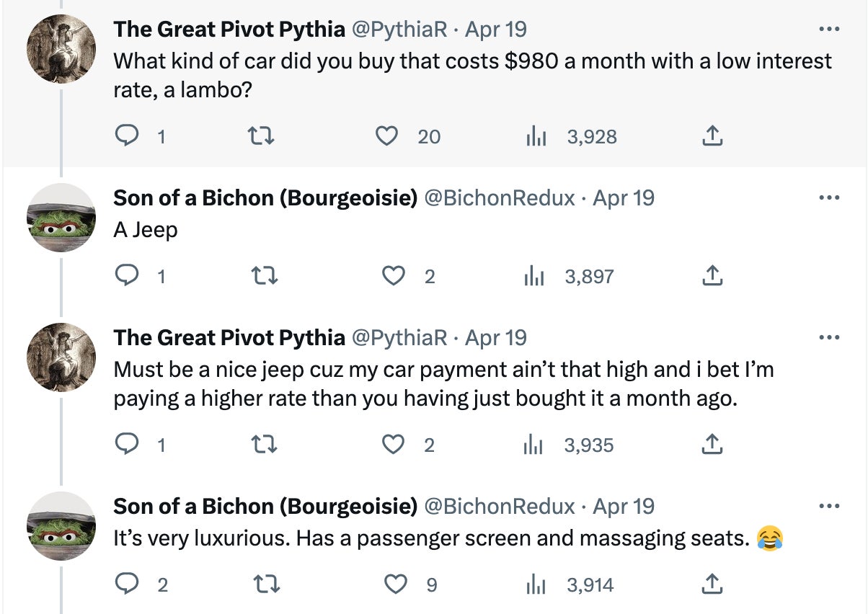Open the @BichonRedux handle on the Jeep tweet
868x614 pixels.
coord(500,197)
